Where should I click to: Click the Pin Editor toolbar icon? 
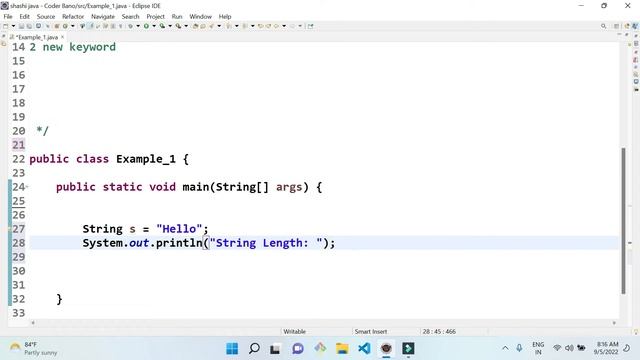coord(311,26)
